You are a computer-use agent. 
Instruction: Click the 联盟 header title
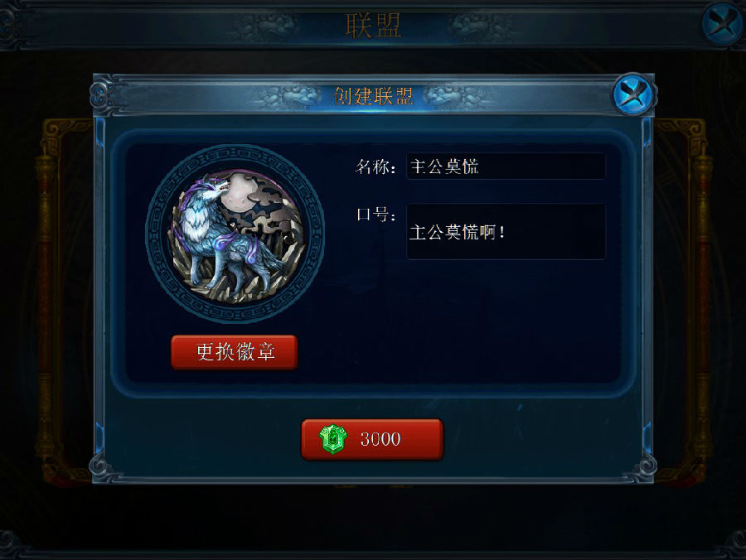(373, 25)
